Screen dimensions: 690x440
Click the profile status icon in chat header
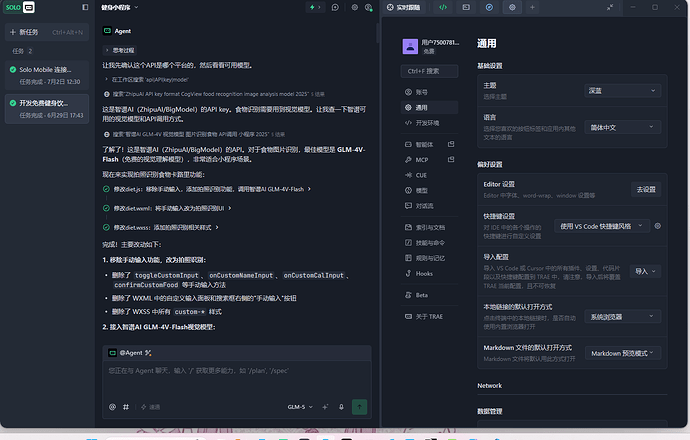pyautogui.click(x=369, y=7)
